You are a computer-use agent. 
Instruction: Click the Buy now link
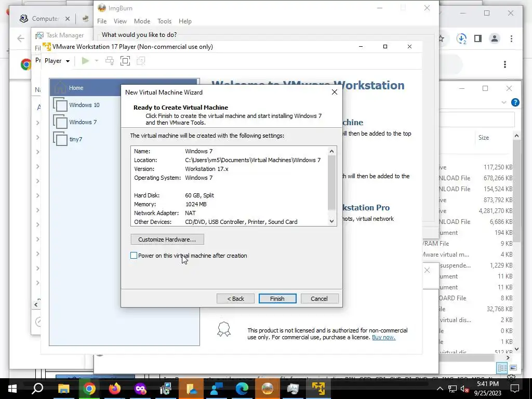pyautogui.click(x=384, y=337)
